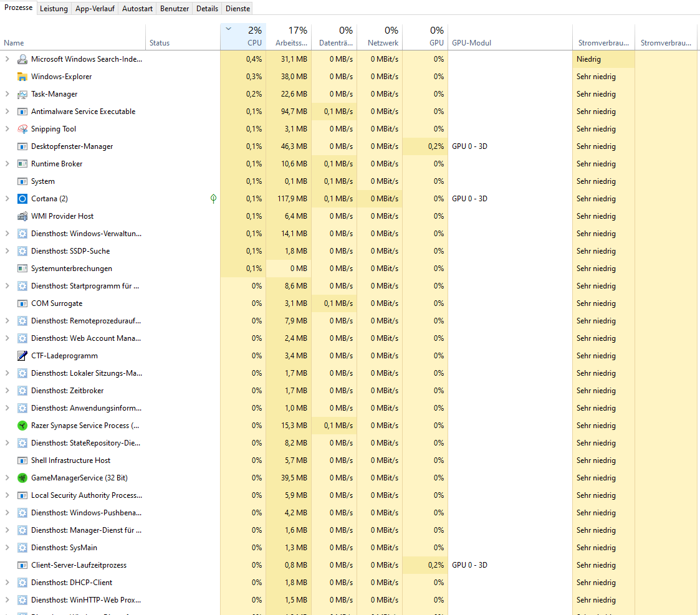This screenshot has height=615, width=700.
Task: Expand Diensthost: Web Account Manager group
Action: click(x=7, y=338)
